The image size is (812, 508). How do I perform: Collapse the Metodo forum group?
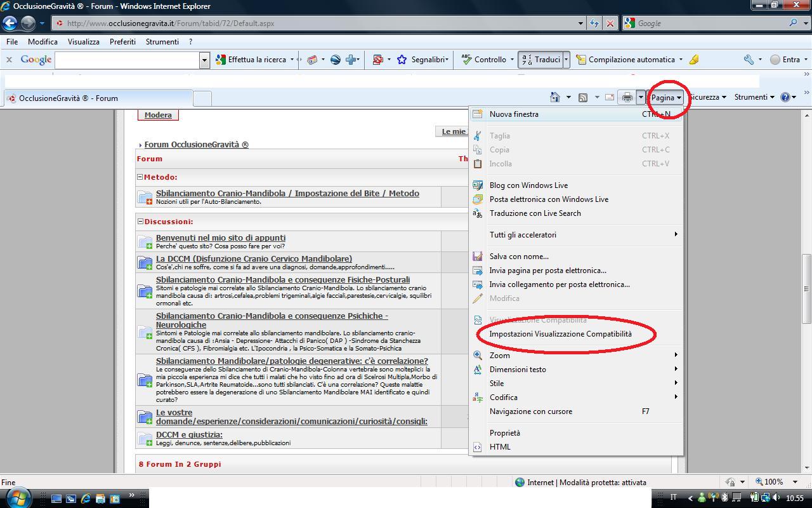point(140,177)
